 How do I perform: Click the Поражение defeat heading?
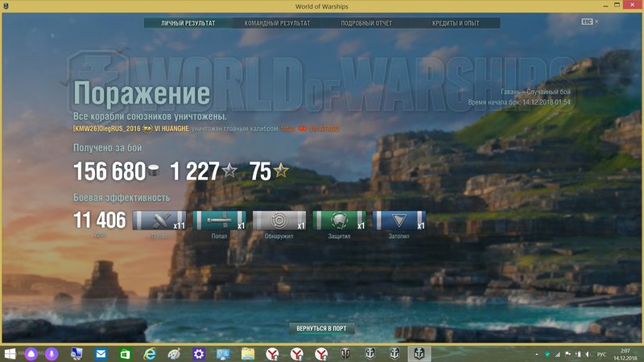click(x=142, y=93)
